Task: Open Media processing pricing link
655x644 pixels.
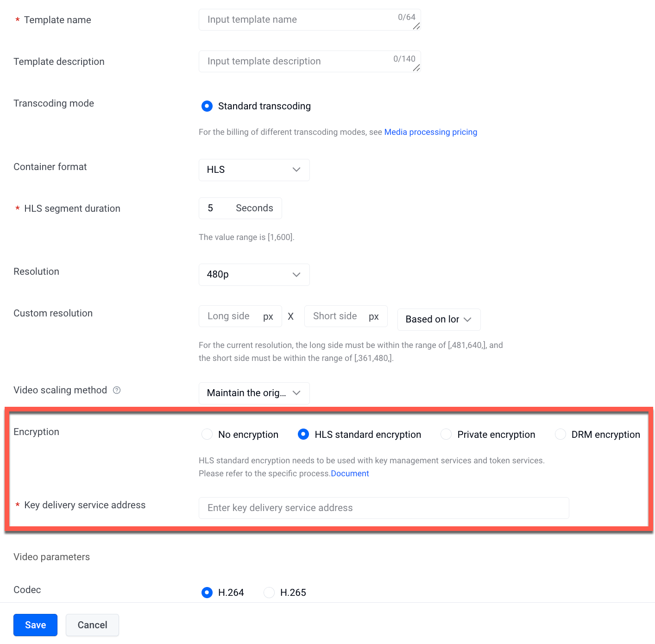Action: coord(431,132)
